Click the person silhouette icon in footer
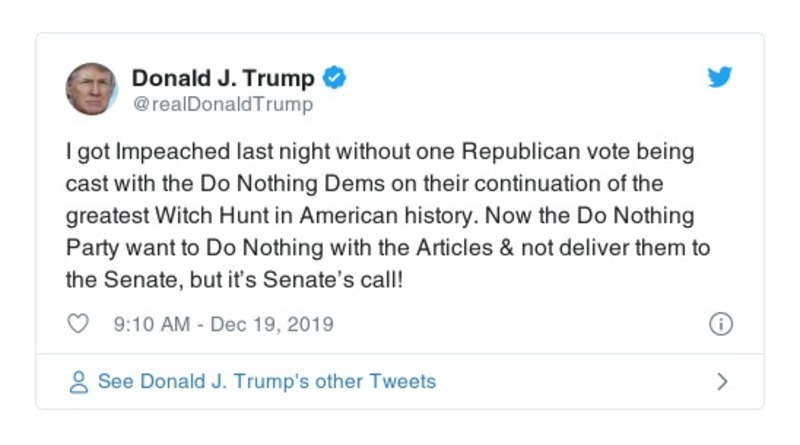Screen dimensions: 800x445 pyautogui.click(x=78, y=382)
